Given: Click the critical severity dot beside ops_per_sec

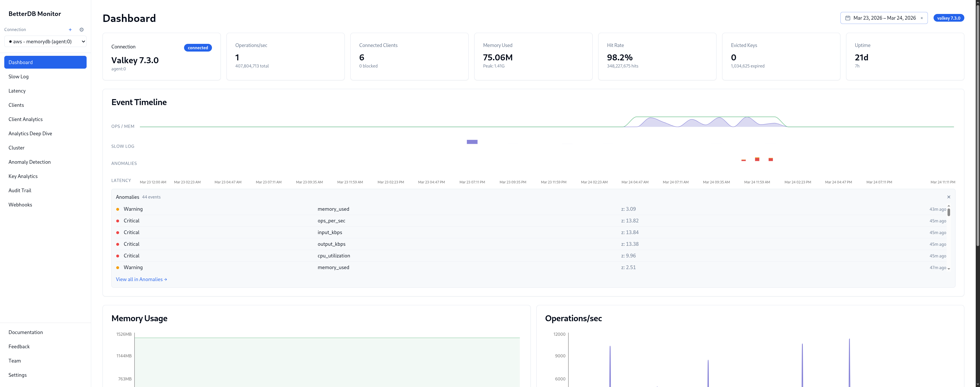Looking at the screenshot, I should 118,220.
